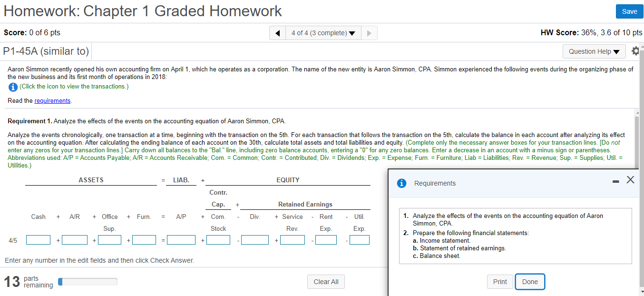Click the Requirements dialog info icon
This screenshot has height=296, width=644.
click(x=401, y=183)
